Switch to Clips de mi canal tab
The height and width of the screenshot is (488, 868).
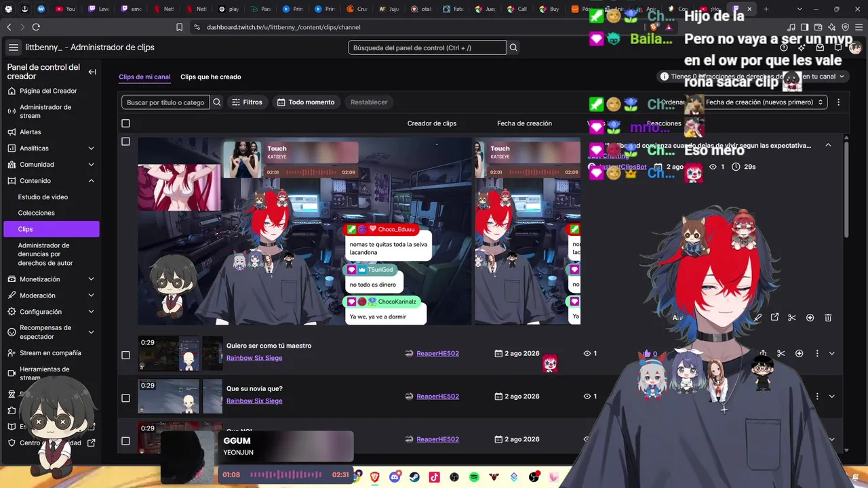pyautogui.click(x=144, y=77)
